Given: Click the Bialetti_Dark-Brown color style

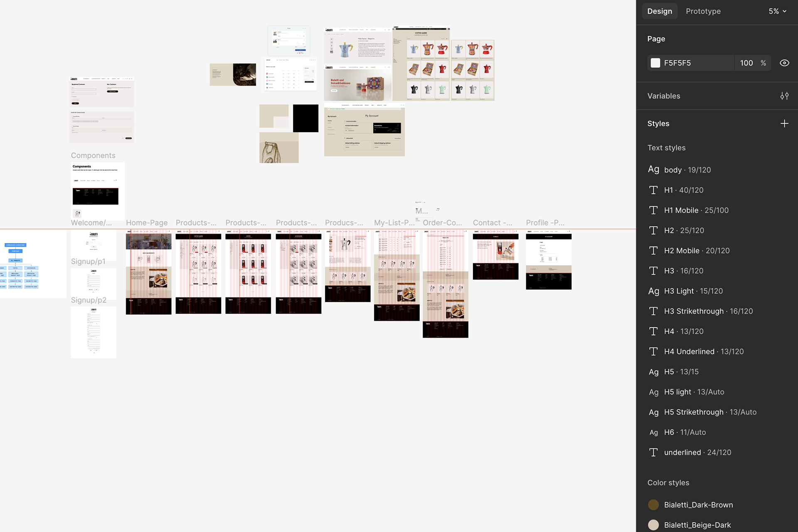Looking at the screenshot, I should pos(698,505).
